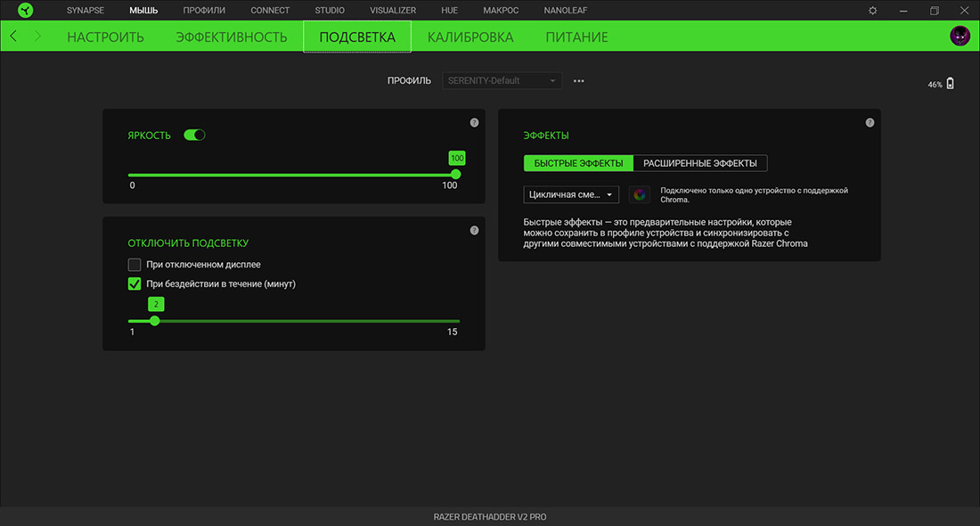
Task: Open the STUDIO menu
Action: coord(330,10)
